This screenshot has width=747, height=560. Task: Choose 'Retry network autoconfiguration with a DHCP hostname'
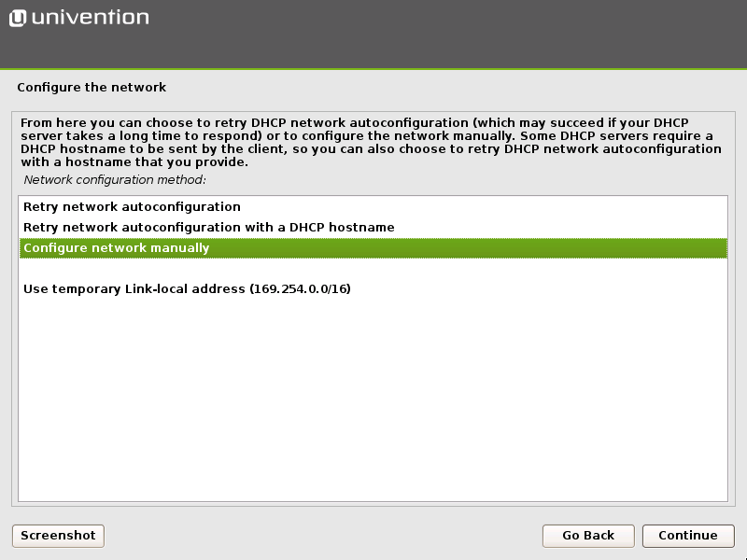tap(207, 227)
